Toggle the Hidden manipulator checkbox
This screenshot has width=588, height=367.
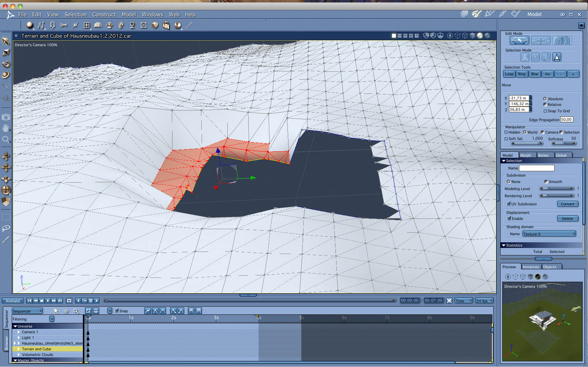click(506, 132)
